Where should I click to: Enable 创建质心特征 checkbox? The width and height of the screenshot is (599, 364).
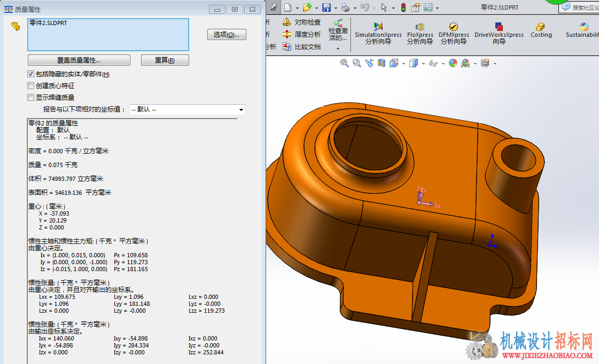(31, 86)
